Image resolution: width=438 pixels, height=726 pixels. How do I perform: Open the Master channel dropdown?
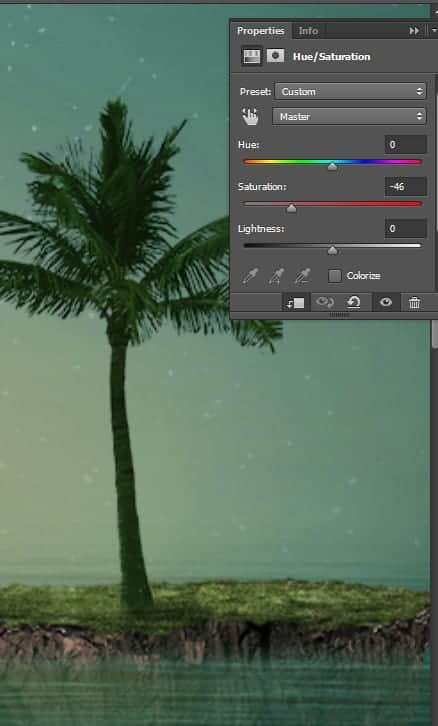349,116
